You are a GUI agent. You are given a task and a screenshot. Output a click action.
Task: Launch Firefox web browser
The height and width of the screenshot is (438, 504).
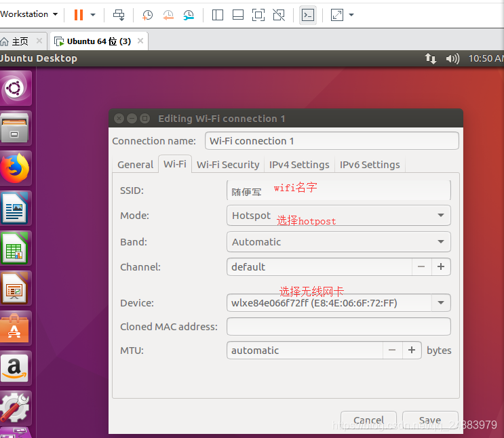(15, 168)
